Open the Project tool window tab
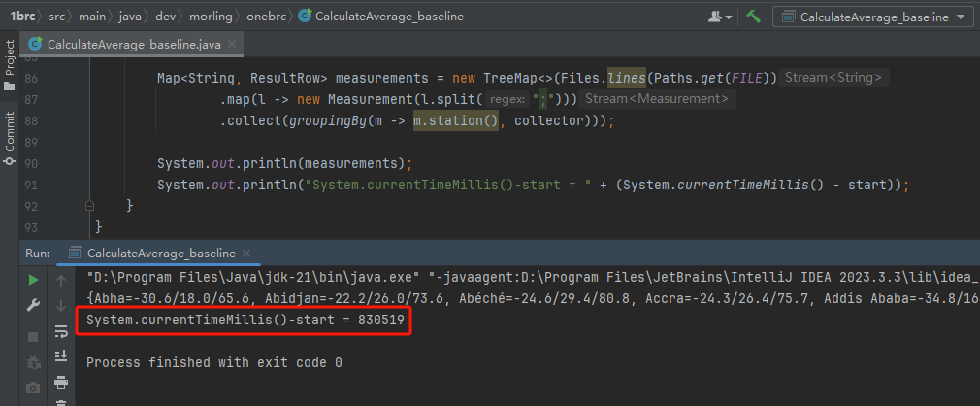 [10, 64]
